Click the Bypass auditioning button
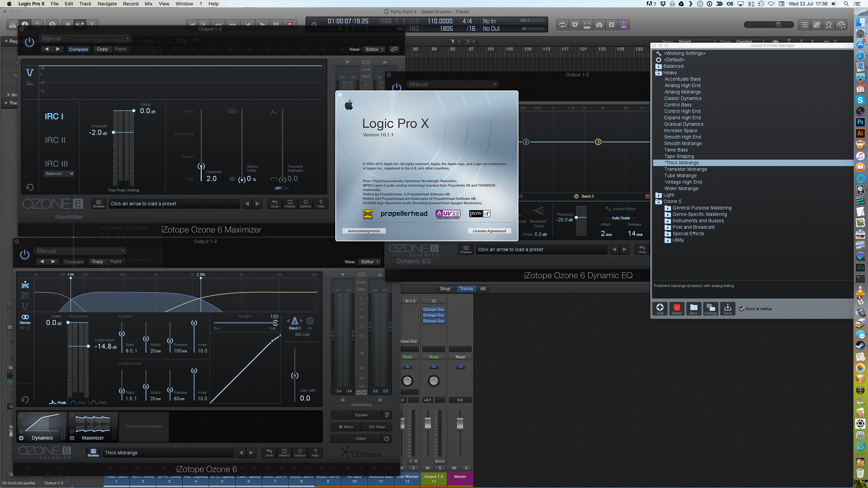This screenshot has width=868, height=488. click(356, 415)
